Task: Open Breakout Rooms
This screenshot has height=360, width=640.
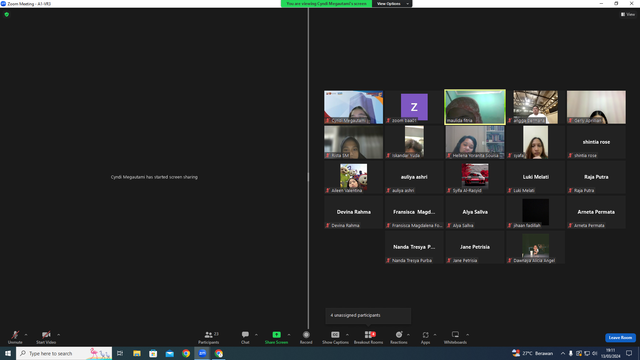Action: [369, 337]
